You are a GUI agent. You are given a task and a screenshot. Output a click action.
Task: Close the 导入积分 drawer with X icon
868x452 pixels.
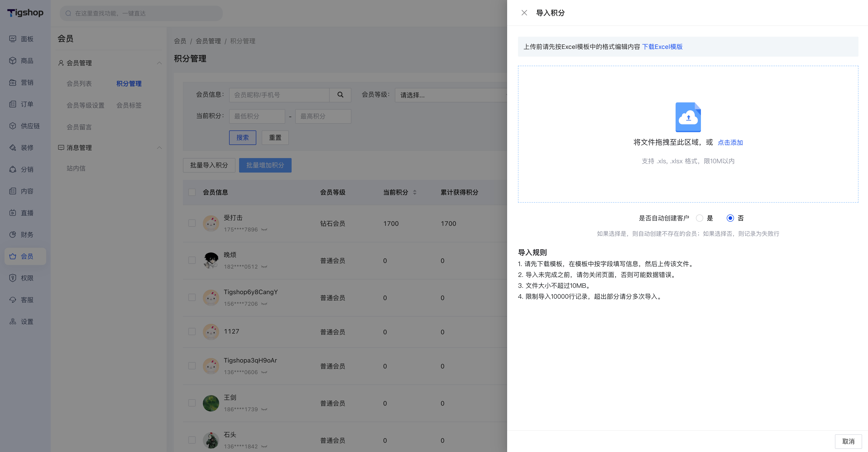pos(524,13)
